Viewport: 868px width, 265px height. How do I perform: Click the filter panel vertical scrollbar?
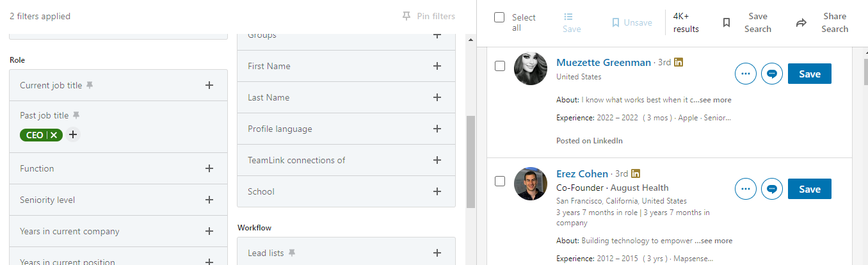click(471, 161)
